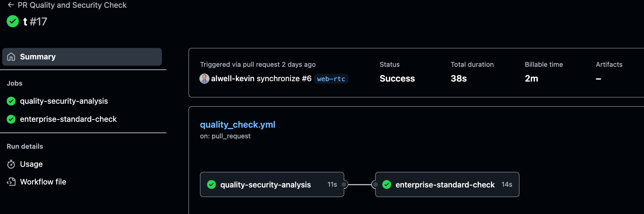Open Usage via the stopwatch icon
This screenshot has width=644, height=214.
(x=11, y=164)
